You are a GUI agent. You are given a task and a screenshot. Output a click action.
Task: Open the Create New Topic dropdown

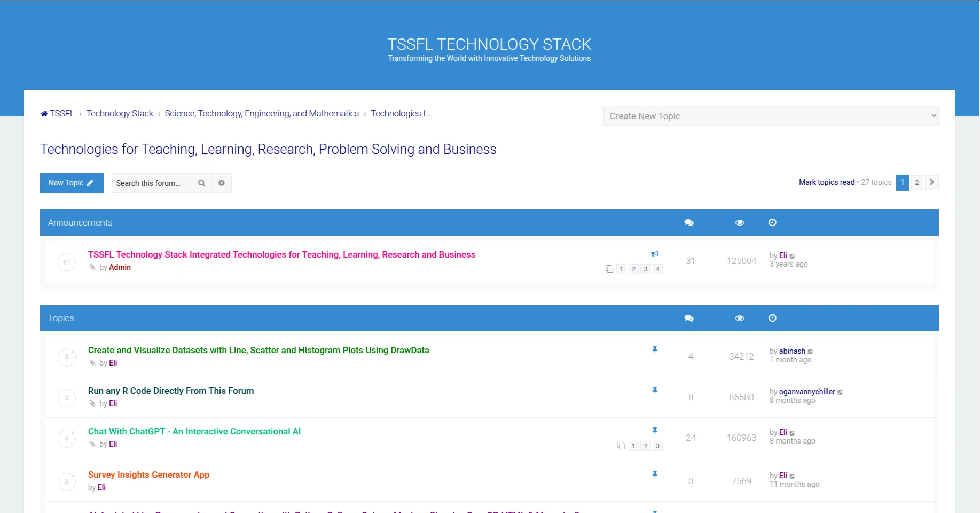point(771,116)
